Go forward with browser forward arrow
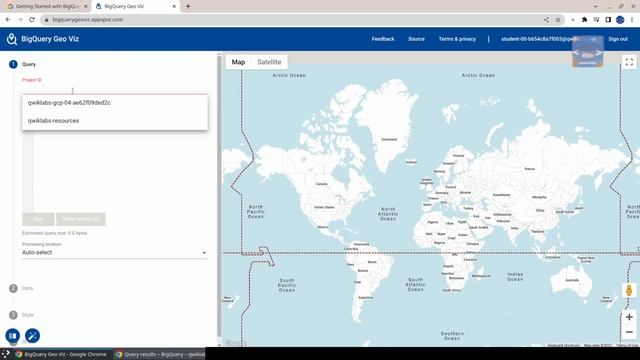The height and width of the screenshot is (360, 640). 20,20
